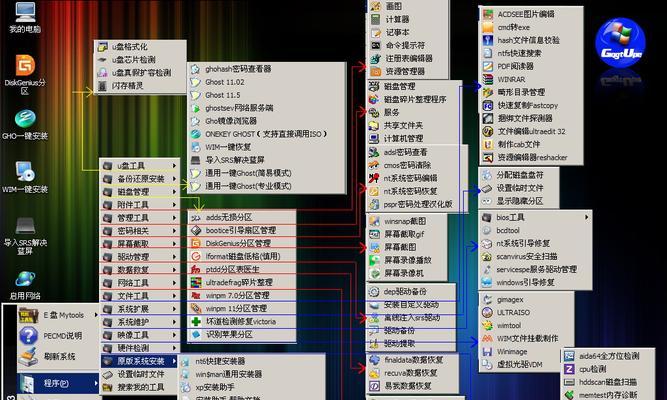Click the winsnap截图 icon
Image resolution: width=667 pixels, height=400 pixels.
point(374,221)
